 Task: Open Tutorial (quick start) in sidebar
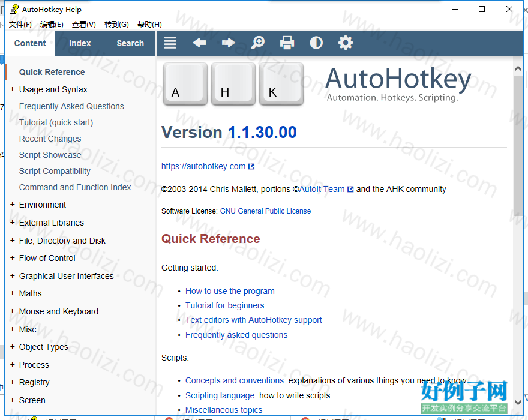pos(56,122)
